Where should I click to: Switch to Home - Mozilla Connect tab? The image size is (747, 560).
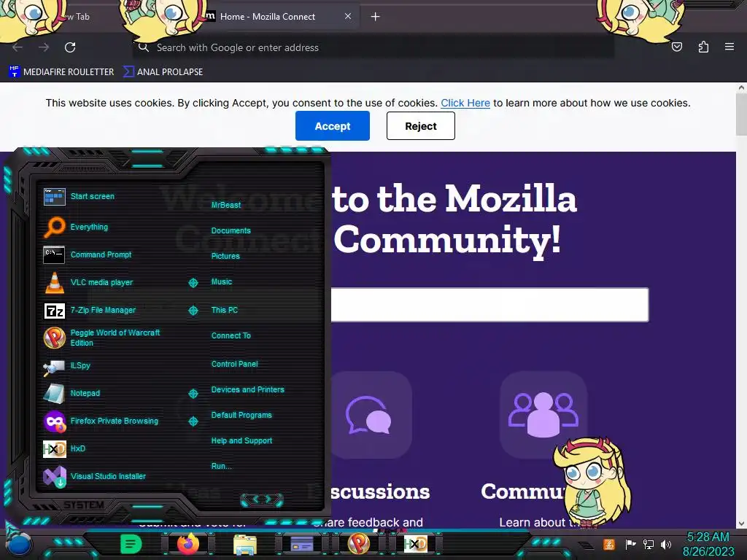pyautogui.click(x=267, y=17)
